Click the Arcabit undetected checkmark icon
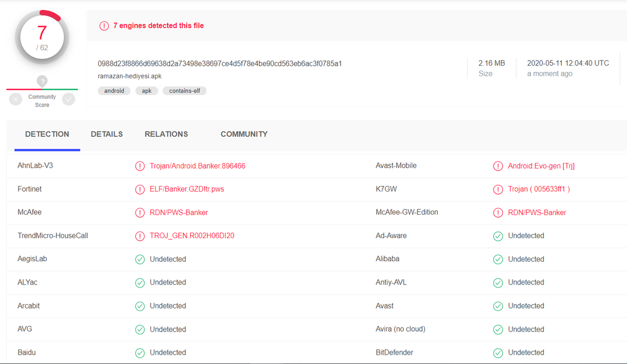The width and height of the screenshot is (627, 364). [x=140, y=306]
